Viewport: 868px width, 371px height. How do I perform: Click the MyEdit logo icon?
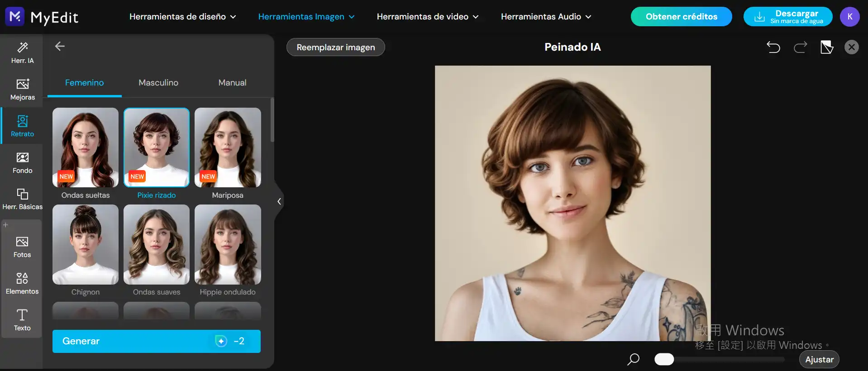14,16
